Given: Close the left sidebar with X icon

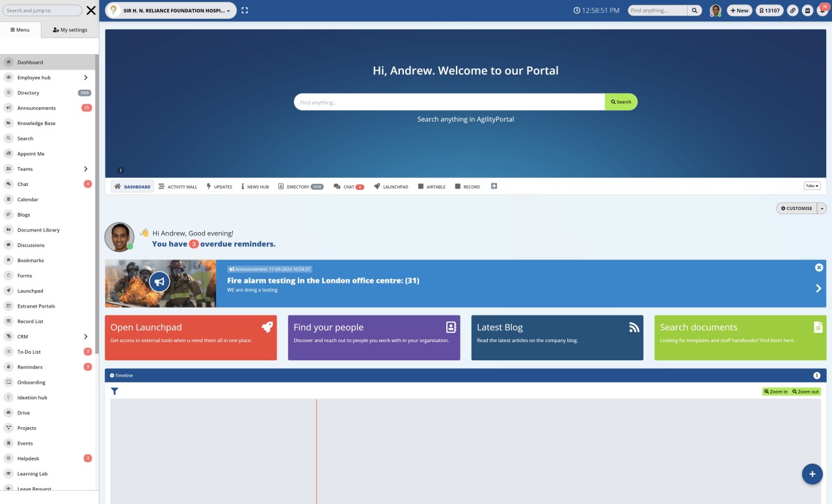Looking at the screenshot, I should tap(91, 10).
